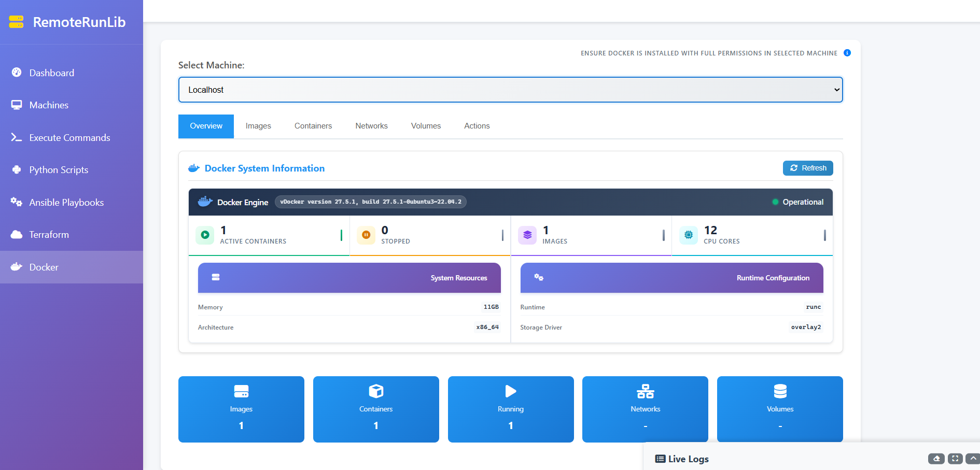Click the Runtime Configuration gears icon
Image resolution: width=980 pixels, height=470 pixels.
[x=539, y=277]
